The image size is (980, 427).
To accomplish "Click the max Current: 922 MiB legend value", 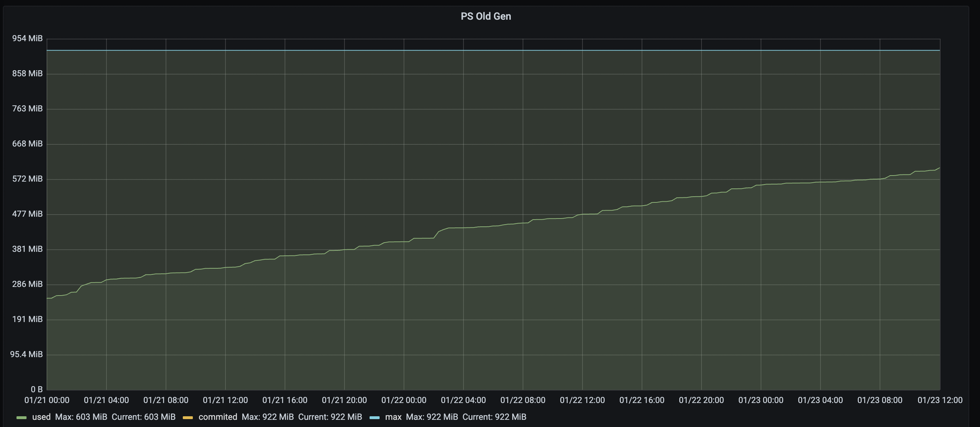I will [x=494, y=417].
